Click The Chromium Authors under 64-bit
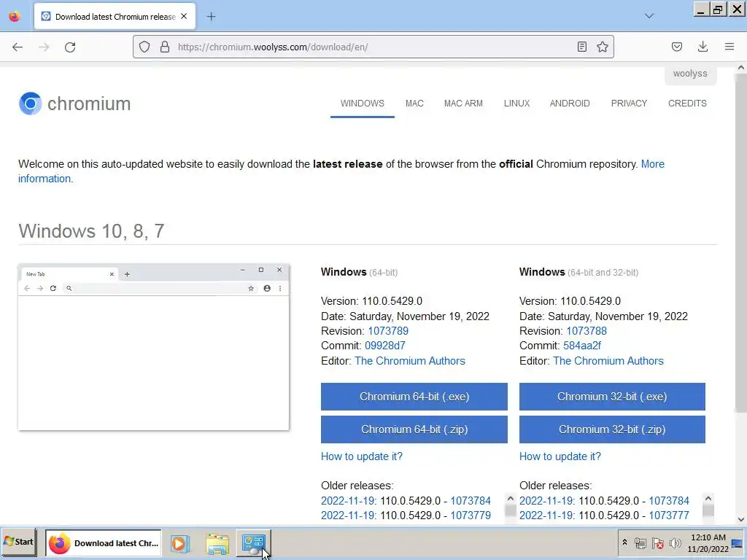747x560 pixels. (410, 361)
